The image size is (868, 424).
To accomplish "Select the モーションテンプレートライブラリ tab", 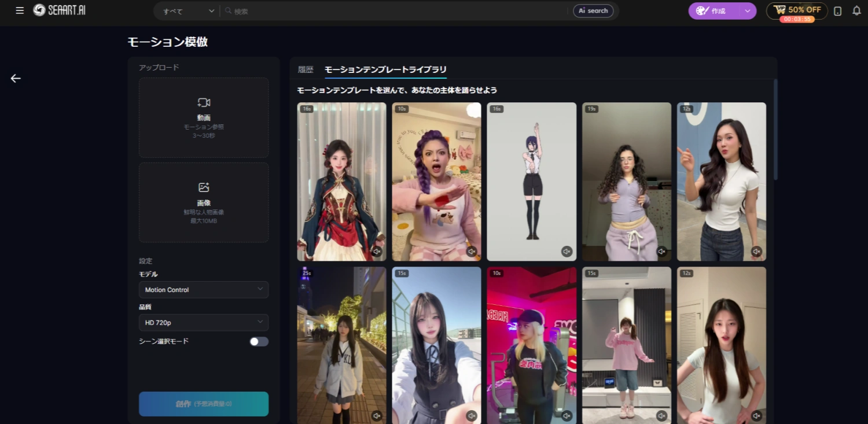I will (x=385, y=69).
